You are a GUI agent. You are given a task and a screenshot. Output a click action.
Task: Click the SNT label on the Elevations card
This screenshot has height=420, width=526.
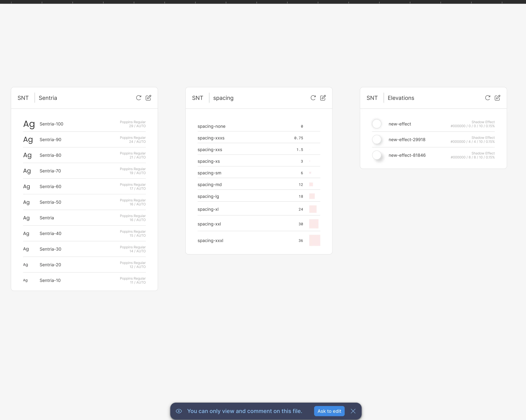click(372, 98)
